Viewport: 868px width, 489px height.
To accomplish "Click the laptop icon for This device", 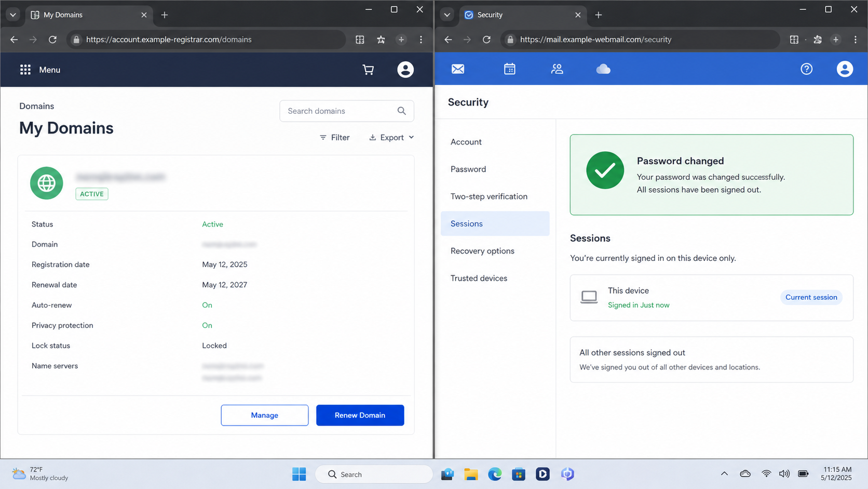I will (x=589, y=297).
